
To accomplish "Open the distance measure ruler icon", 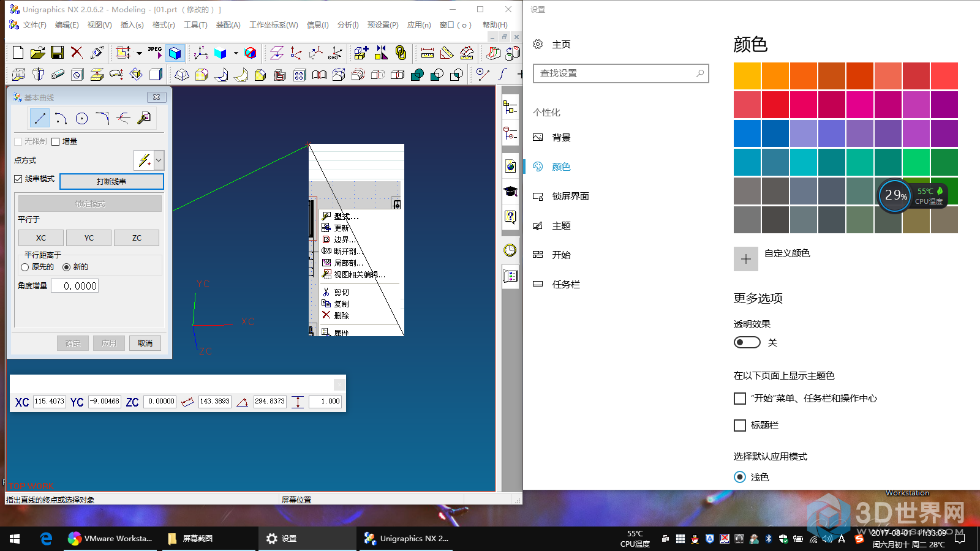I will tap(428, 53).
